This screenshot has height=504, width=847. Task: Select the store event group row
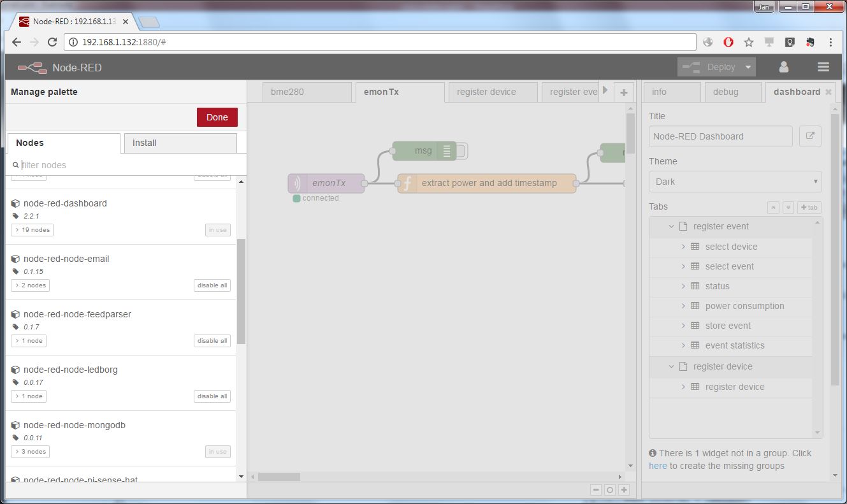point(730,326)
